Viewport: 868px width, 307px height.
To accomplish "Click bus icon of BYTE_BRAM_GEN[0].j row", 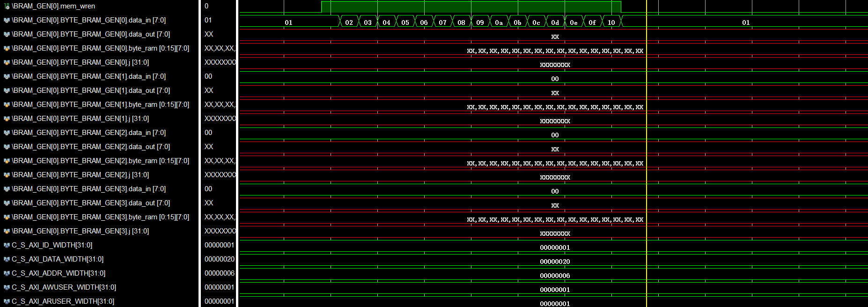I will coord(7,62).
